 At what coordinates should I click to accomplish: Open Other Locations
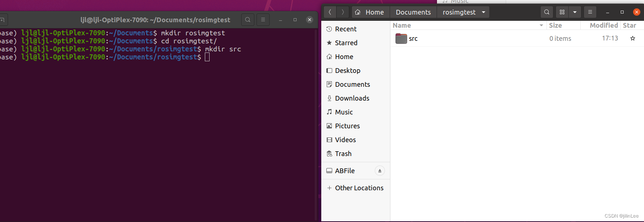[355, 188]
